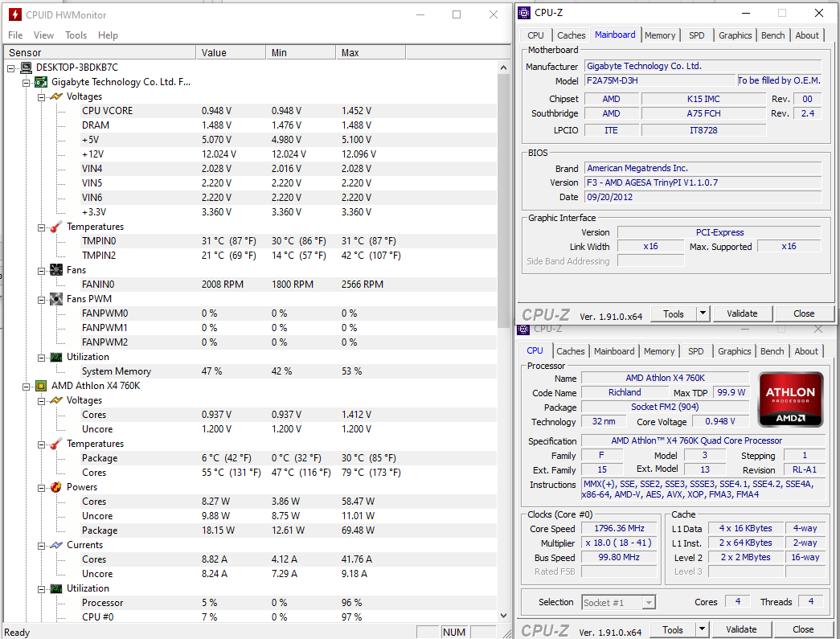840x639 pixels.
Task: Click the thermometer icon beside TMPIN temperatures
Action: [55, 227]
